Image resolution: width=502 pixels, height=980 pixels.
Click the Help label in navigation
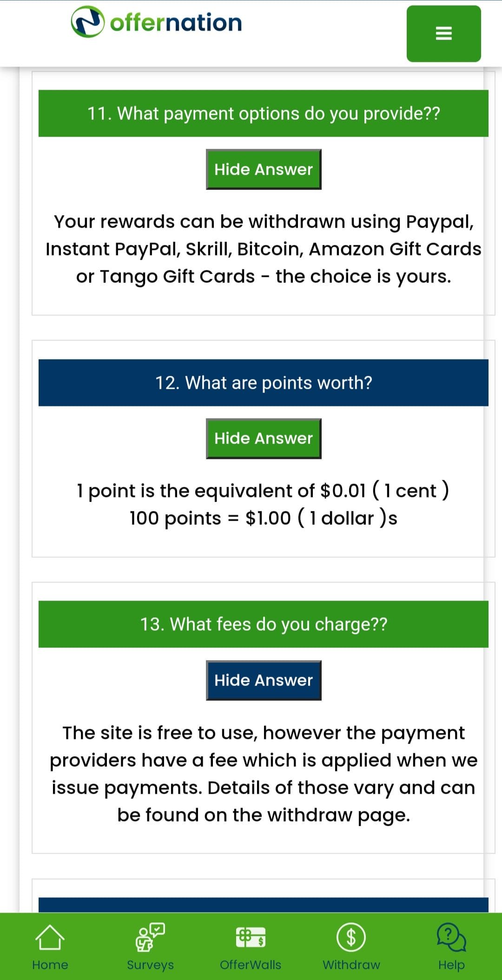451,965
